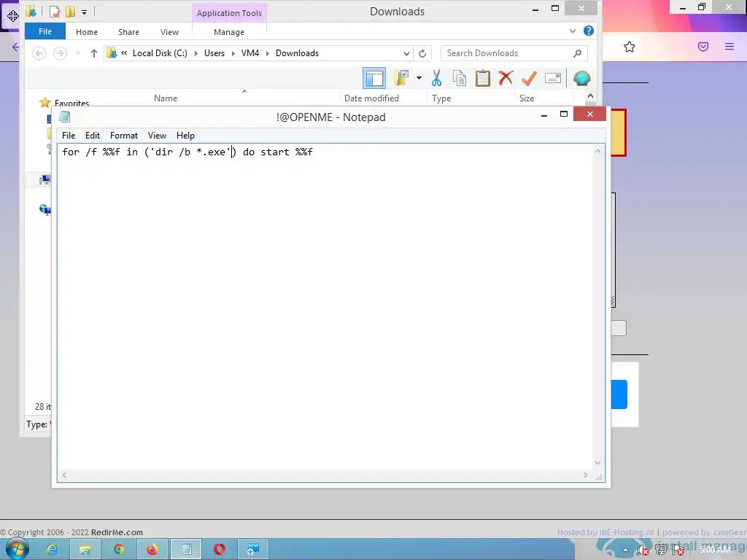Open Google Chrome from the taskbar
Screen dimensions: 747x560
point(119,550)
